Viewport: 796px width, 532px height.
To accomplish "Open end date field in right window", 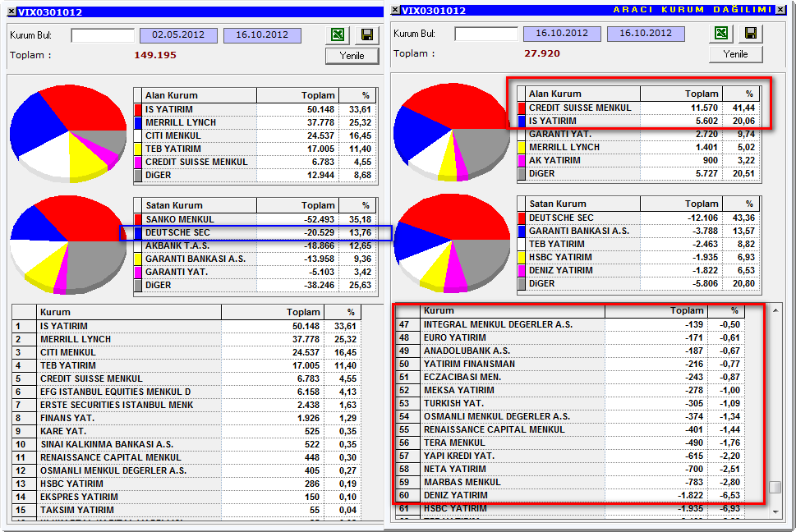I will [646, 34].
